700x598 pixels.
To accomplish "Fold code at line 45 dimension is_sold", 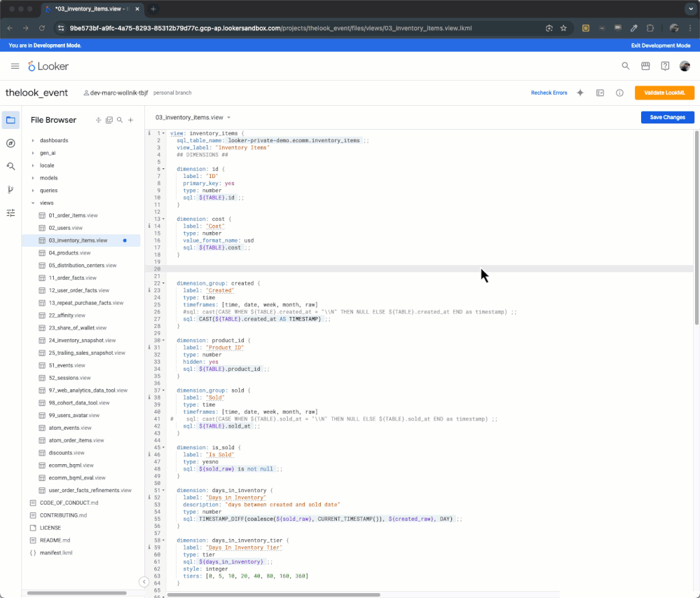I will [163, 447].
